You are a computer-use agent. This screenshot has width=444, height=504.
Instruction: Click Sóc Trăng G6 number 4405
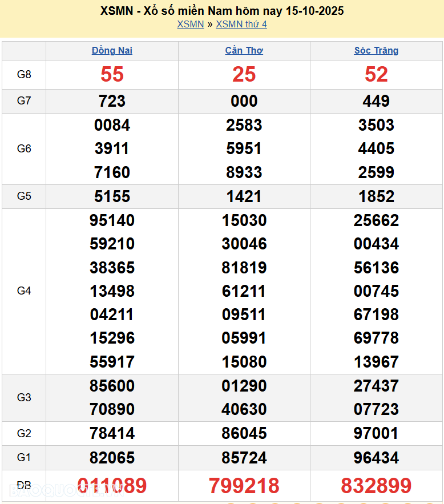click(x=376, y=148)
